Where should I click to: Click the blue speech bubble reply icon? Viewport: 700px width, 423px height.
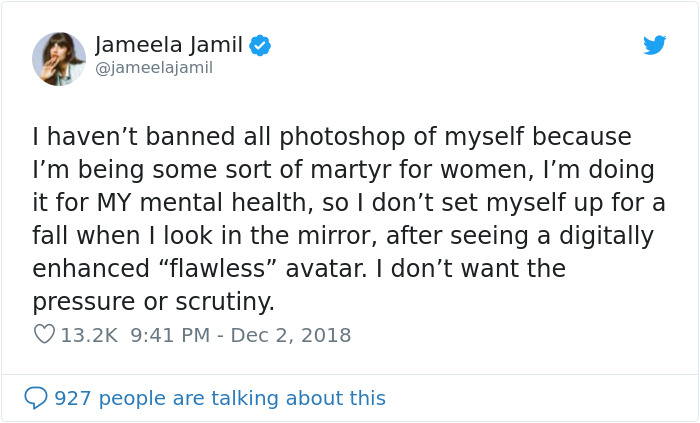point(36,398)
